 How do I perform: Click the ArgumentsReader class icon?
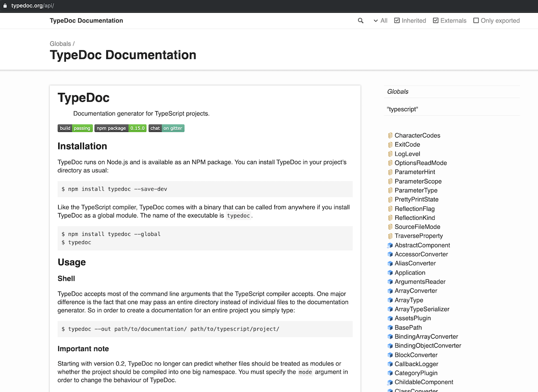pyautogui.click(x=390, y=282)
